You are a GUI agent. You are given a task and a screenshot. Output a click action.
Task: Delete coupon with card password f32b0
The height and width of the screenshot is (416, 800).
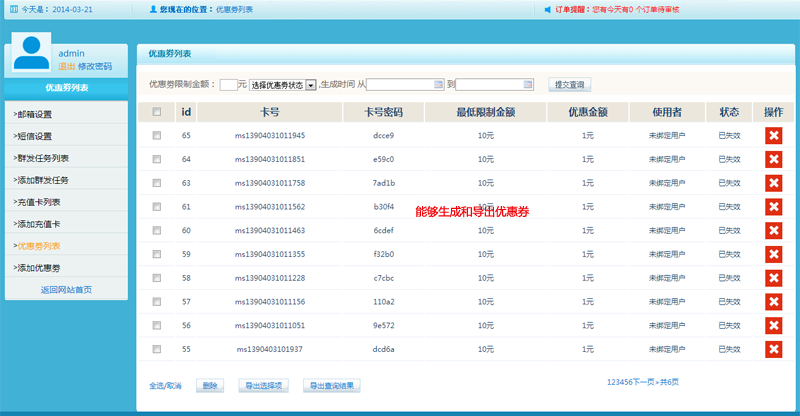(773, 254)
